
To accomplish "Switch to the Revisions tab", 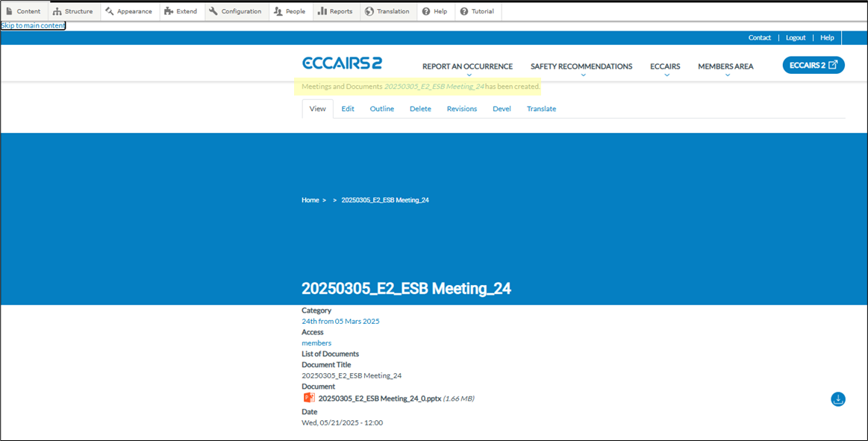I will tap(461, 109).
